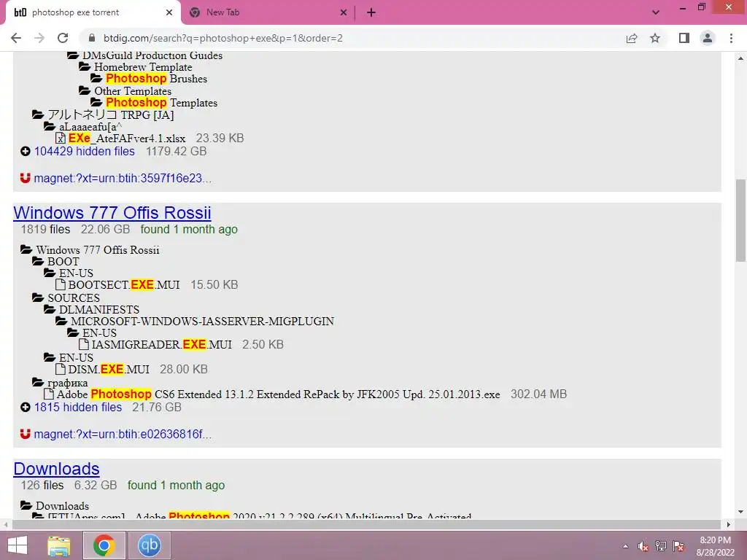Expand the 1815 hidden files list

tap(78, 407)
